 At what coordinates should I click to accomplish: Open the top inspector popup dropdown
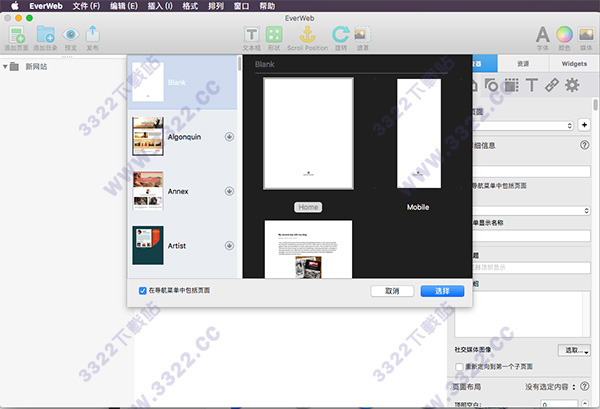coord(523,125)
